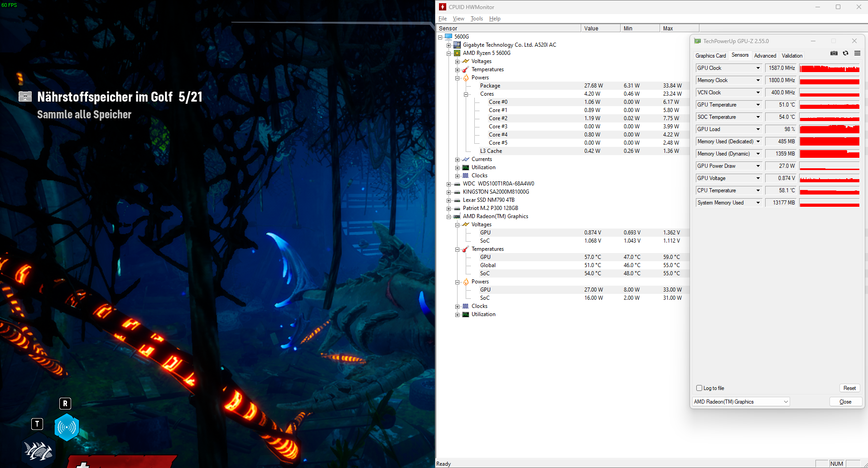Click the GPU-Z screenshot camera icon
Screen dimensions: 868x468
(834, 53)
